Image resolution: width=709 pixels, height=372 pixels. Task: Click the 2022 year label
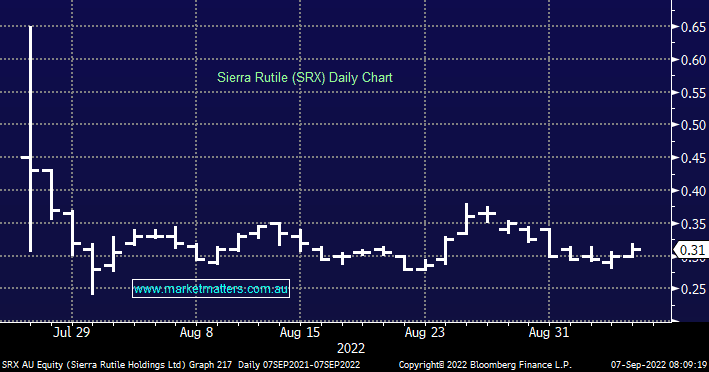351,348
